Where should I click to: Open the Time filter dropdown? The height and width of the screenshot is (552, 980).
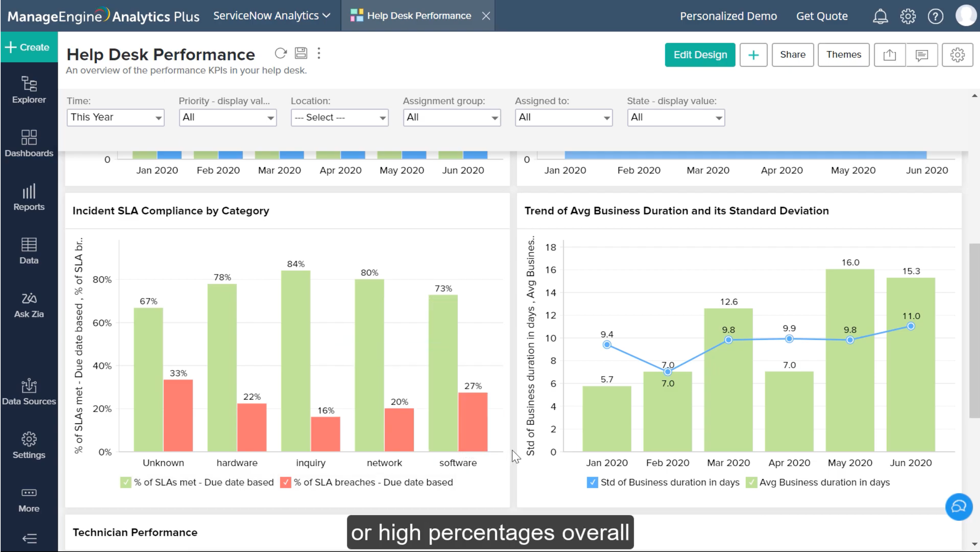[x=115, y=118]
